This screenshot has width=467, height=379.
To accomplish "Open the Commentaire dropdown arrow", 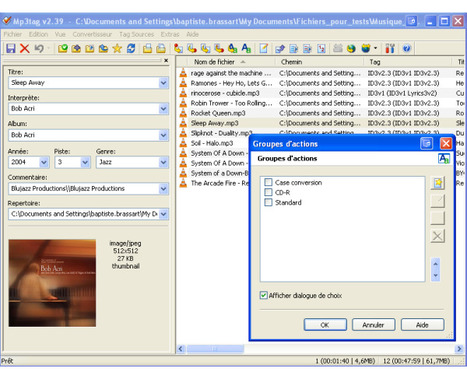I will (x=163, y=189).
